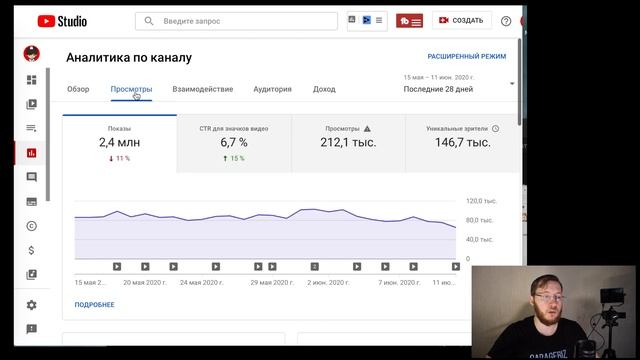Click the blue extension icon in toolbar
640x360 pixels.
point(367,20)
